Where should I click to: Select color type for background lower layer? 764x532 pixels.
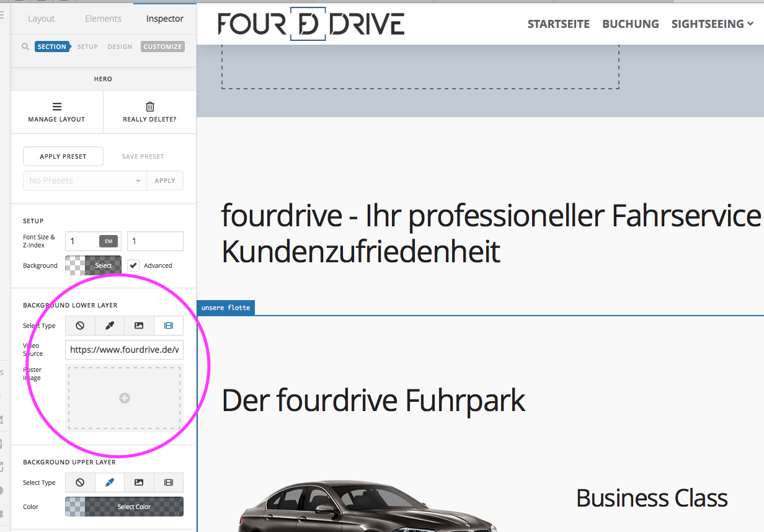pos(110,326)
